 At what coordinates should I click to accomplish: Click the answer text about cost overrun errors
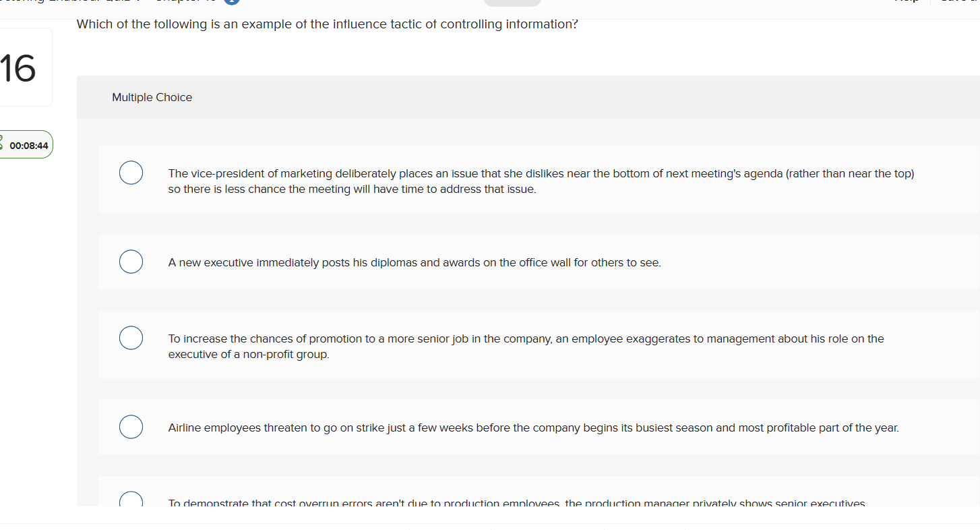coord(516,503)
